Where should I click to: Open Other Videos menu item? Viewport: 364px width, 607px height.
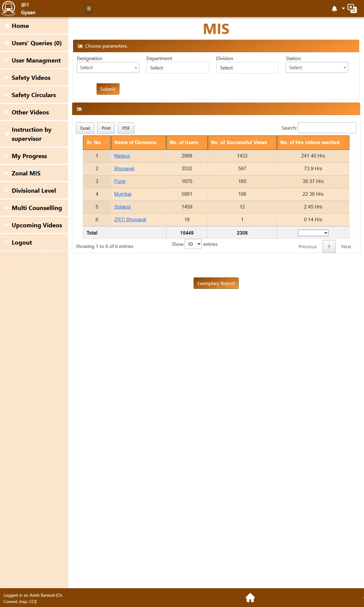click(x=34, y=112)
